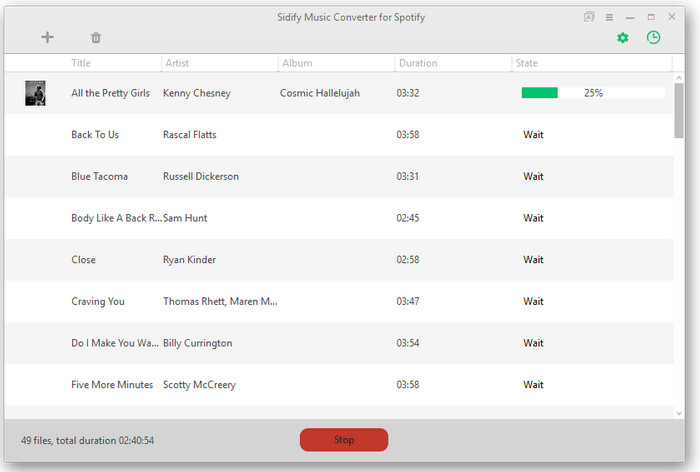This screenshot has width=700, height=472.
Task: Sort the list by the Title column header
Action: (x=81, y=63)
